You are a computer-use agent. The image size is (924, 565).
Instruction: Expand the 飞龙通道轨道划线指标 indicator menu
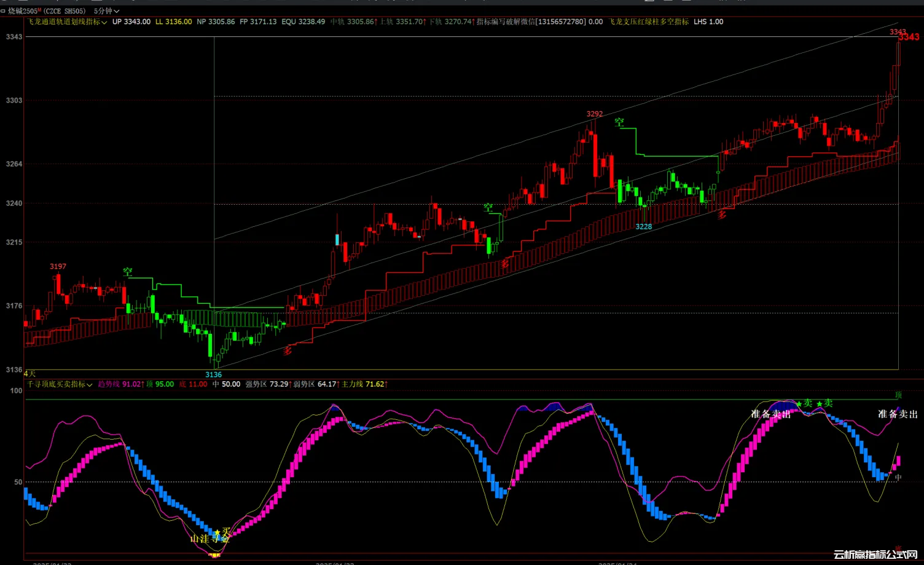coord(67,22)
